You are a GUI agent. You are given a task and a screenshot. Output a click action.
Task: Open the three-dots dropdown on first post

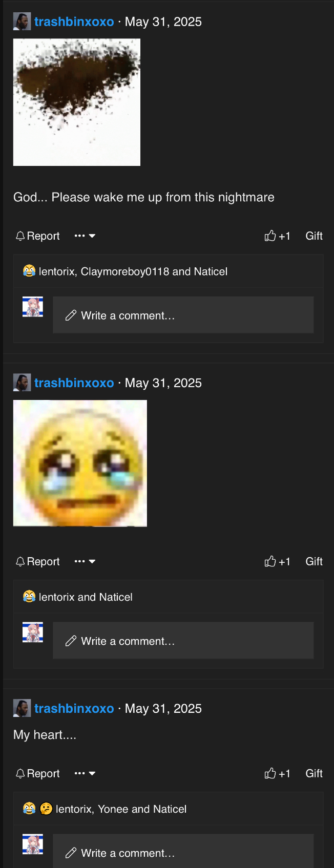(x=85, y=236)
